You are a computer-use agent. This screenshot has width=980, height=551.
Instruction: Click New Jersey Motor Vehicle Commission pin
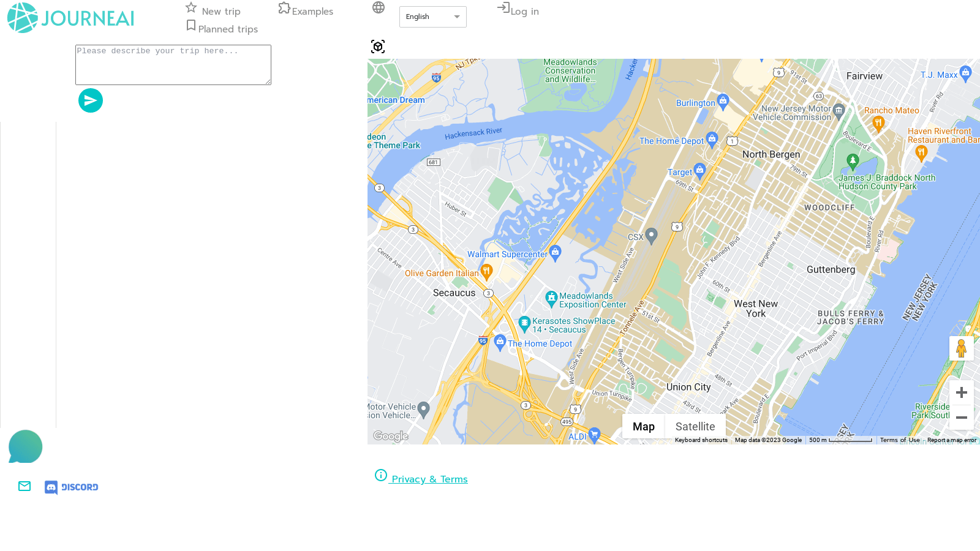839,111
